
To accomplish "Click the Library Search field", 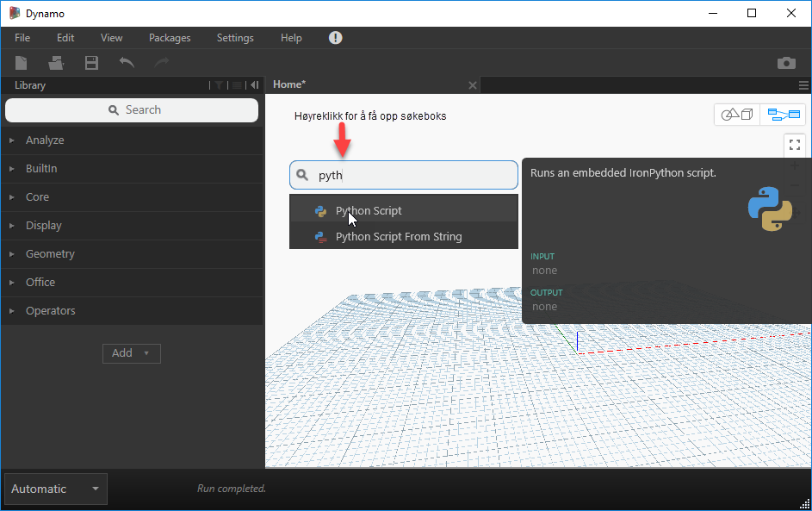I will coord(132,110).
